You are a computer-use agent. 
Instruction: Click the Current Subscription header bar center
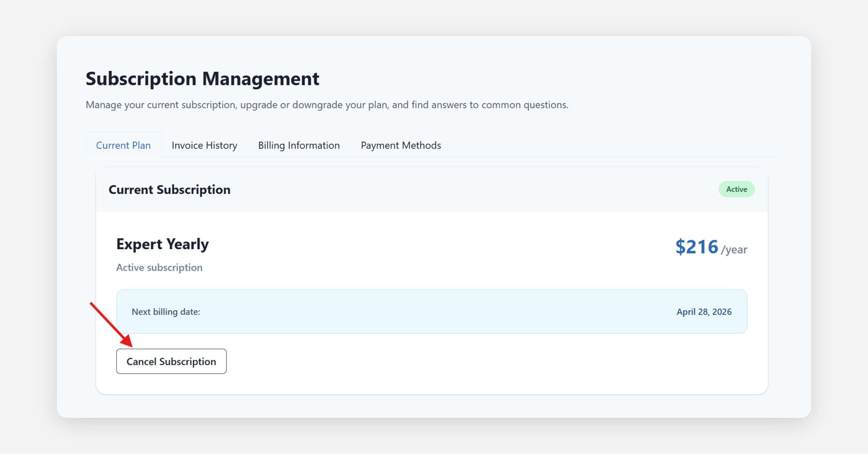tap(431, 189)
